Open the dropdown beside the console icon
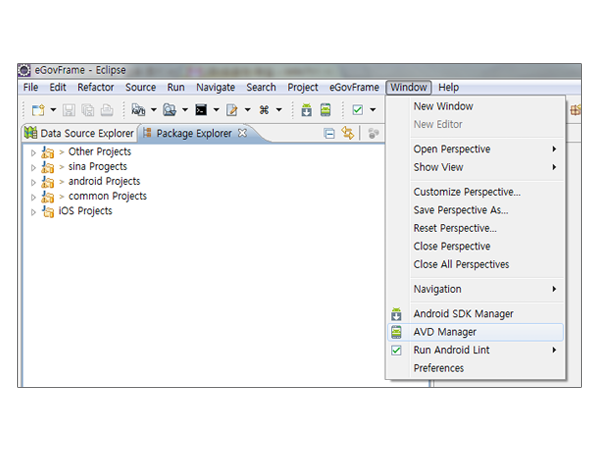 pyautogui.click(x=216, y=110)
